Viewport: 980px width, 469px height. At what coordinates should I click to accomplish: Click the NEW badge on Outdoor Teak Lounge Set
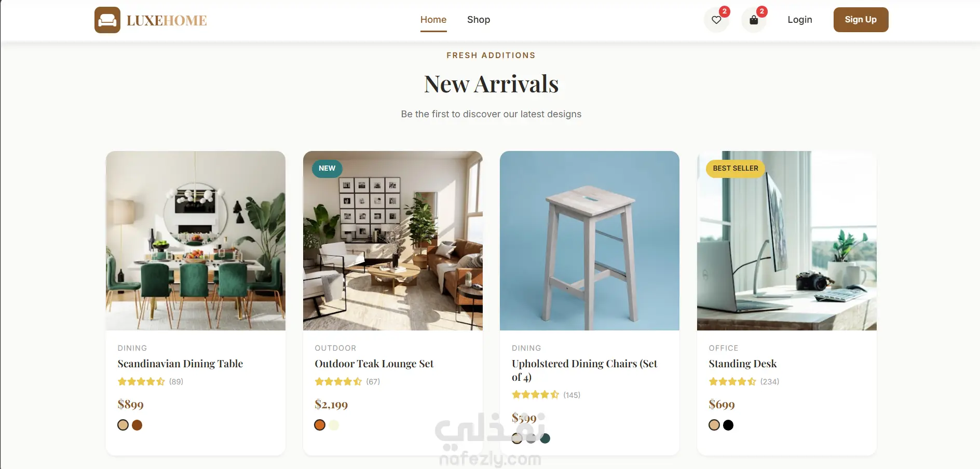pos(327,168)
